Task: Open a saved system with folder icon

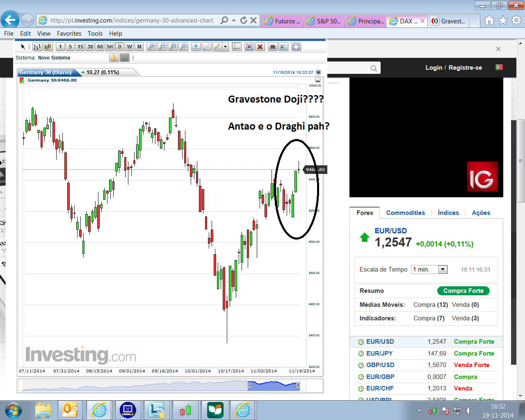Action: pyautogui.click(x=114, y=58)
